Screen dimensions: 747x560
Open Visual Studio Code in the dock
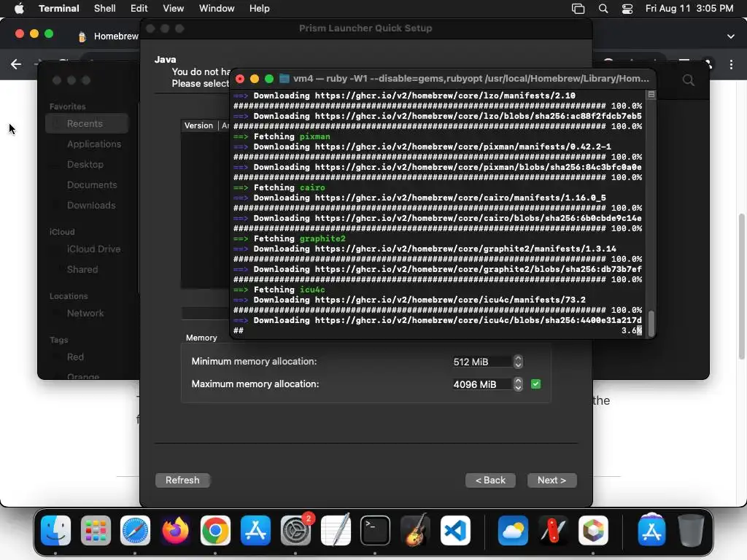(455, 530)
